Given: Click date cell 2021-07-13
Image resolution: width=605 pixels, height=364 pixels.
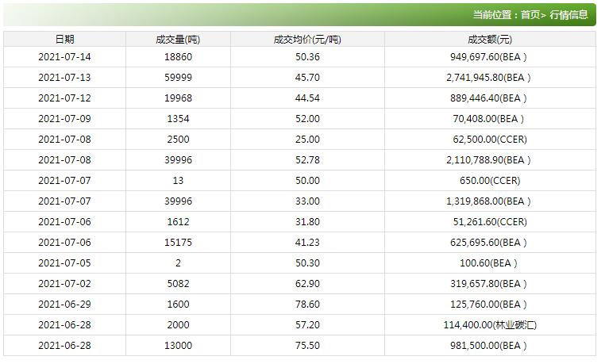Looking at the screenshot, I should (64, 78).
